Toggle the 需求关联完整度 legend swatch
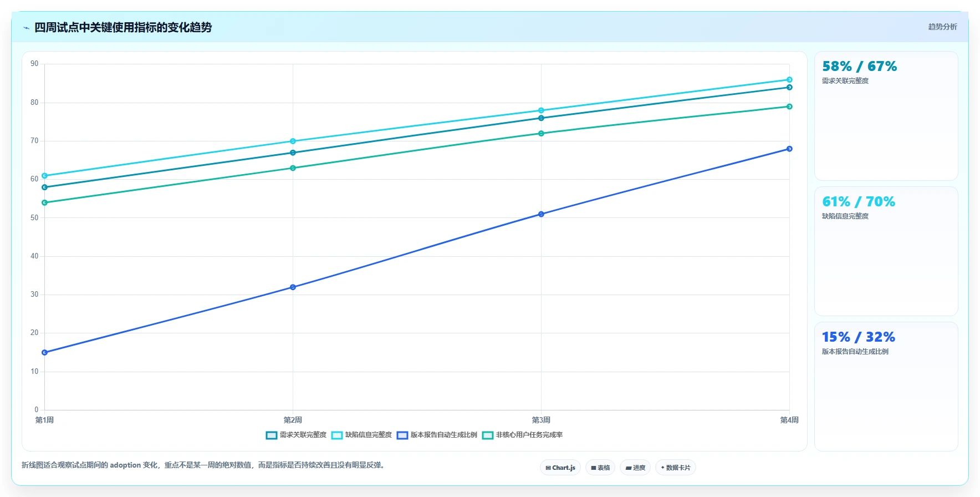 click(x=272, y=435)
